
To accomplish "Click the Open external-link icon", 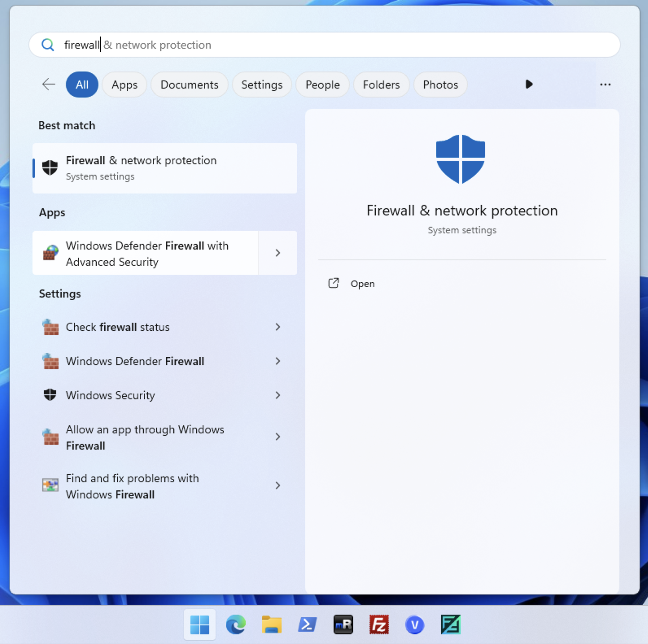I will click(x=333, y=283).
